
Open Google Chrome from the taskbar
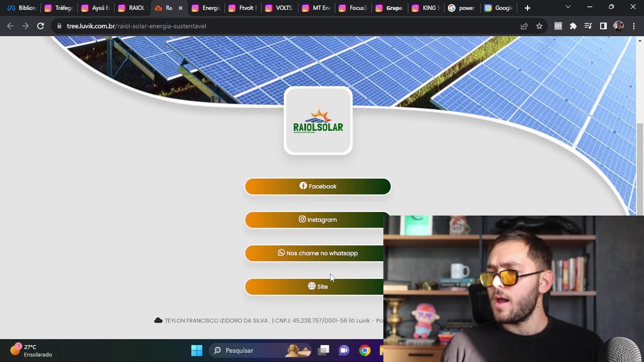[365, 350]
